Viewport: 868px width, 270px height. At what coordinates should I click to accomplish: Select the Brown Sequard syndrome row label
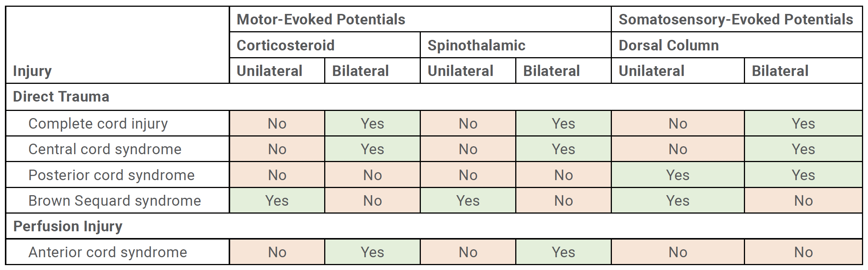[117, 201]
